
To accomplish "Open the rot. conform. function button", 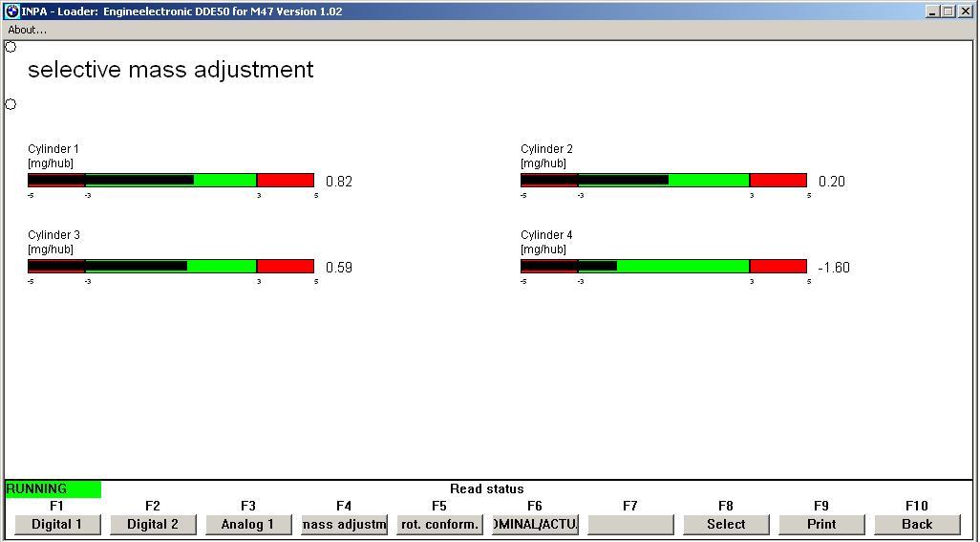I will click(x=439, y=524).
